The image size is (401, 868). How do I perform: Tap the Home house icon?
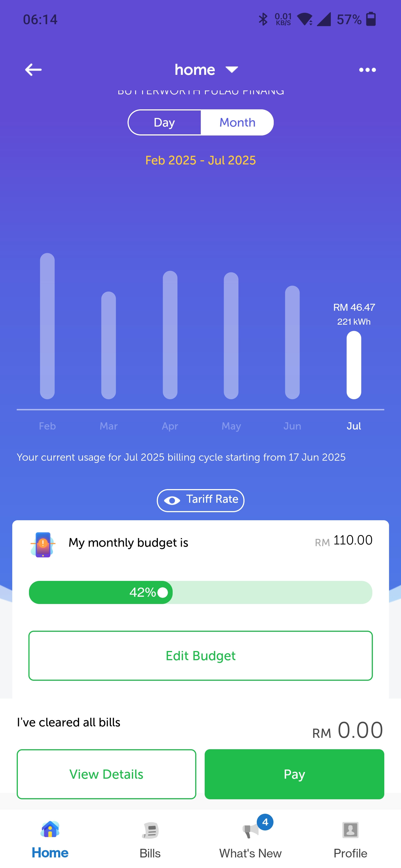(x=50, y=829)
